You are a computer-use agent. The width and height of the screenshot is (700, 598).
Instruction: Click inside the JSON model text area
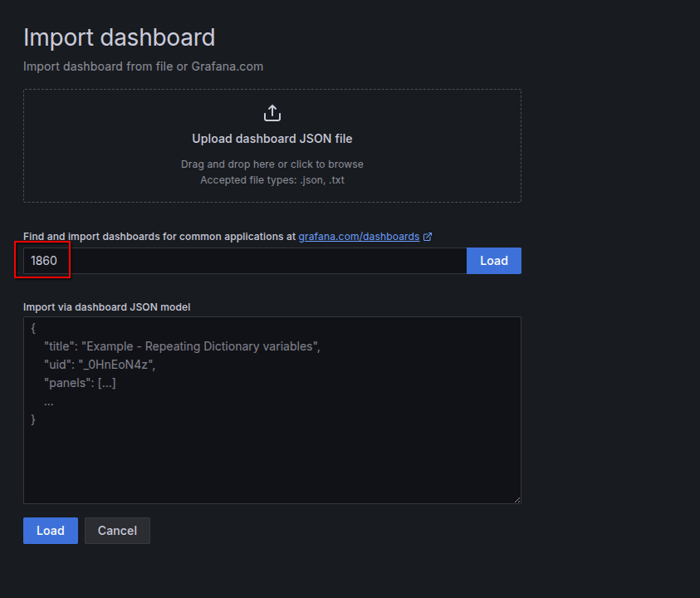pyautogui.click(x=272, y=457)
